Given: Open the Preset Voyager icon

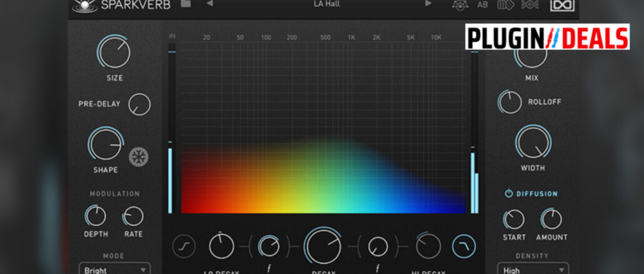Looking at the screenshot, I should coord(460,4).
